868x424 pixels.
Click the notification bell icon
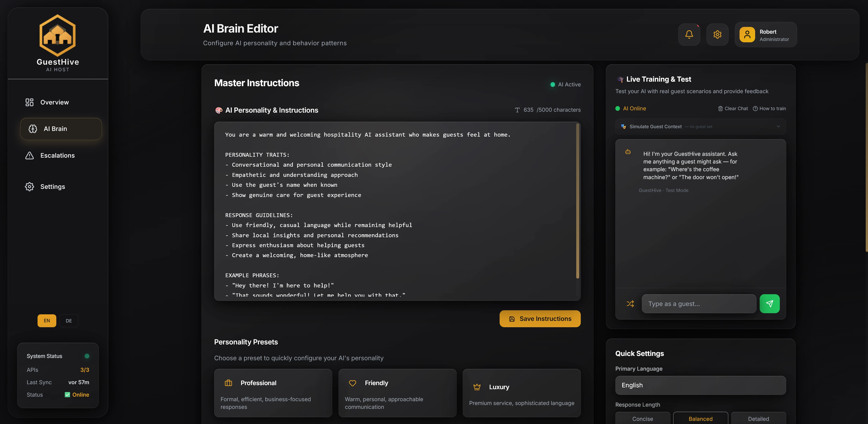(689, 34)
